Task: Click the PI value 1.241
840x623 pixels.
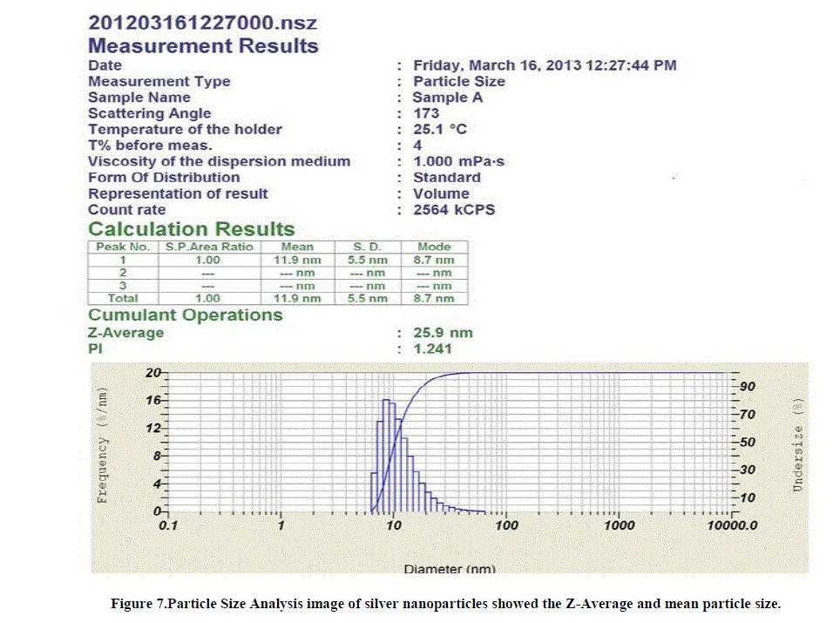Action: point(432,349)
